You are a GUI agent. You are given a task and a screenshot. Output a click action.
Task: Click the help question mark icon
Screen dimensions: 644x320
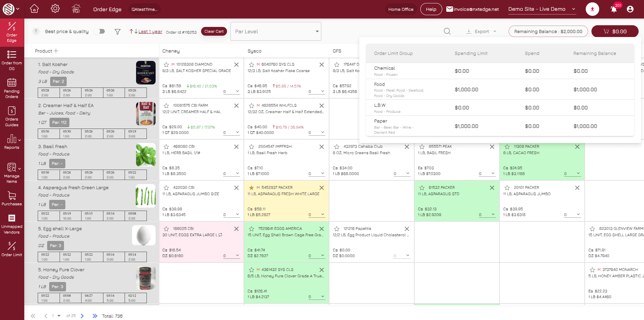click(x=36, y=31)
